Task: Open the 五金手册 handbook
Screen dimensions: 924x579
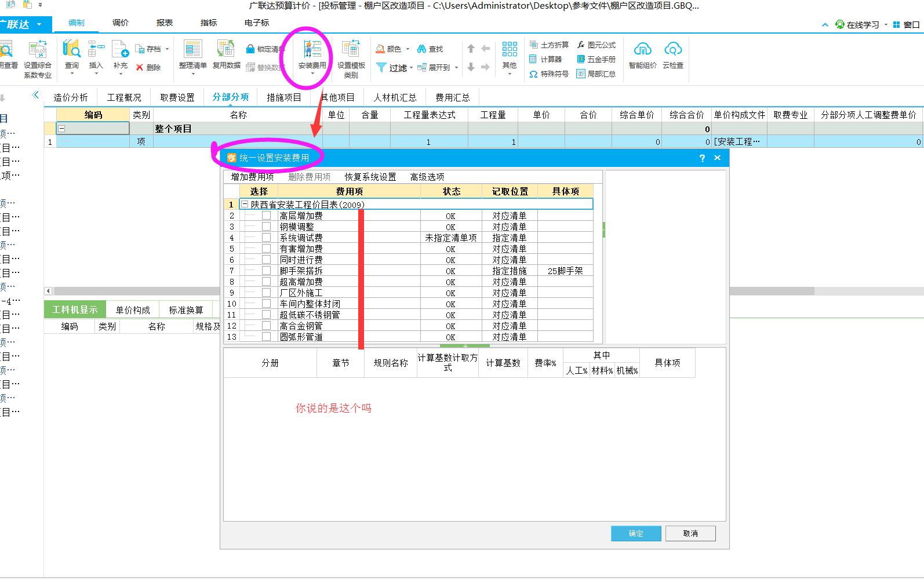Action: pos(596,59)
